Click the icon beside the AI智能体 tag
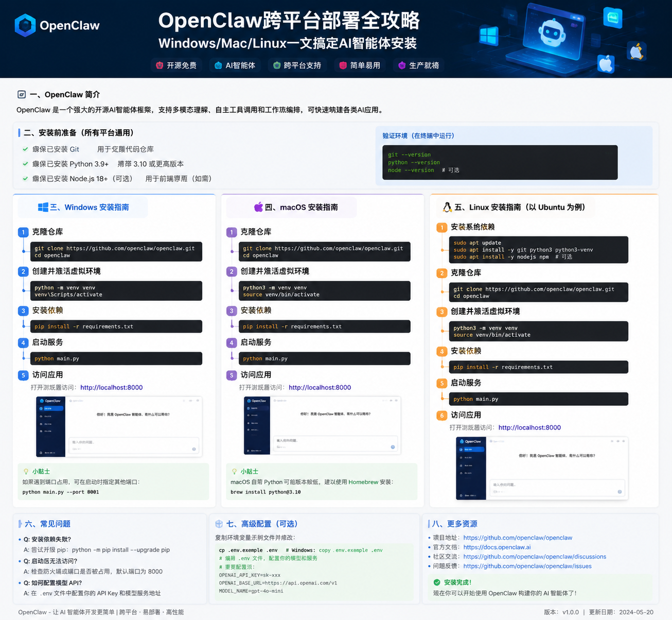This screenshot has width=672, height=620. [218, 65]
